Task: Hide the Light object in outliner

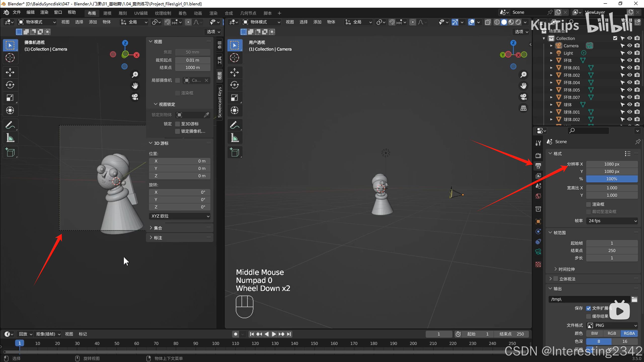Action: tap(630, 53)
